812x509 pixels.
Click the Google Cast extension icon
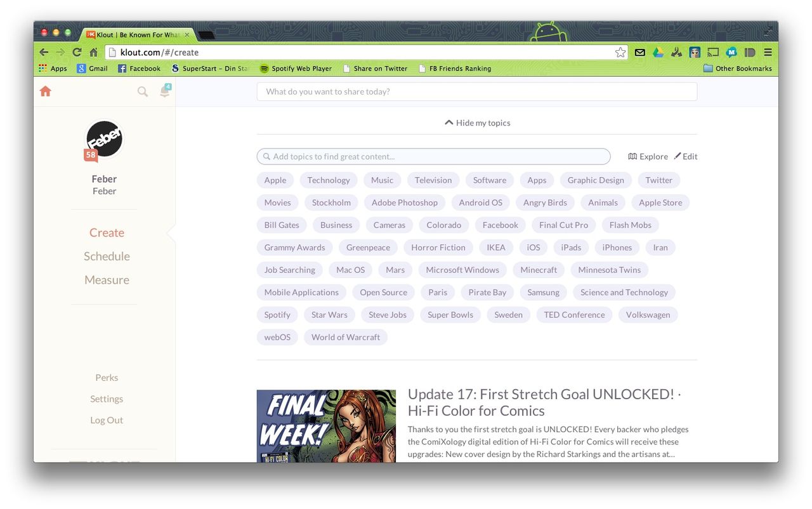click(713, 53)
